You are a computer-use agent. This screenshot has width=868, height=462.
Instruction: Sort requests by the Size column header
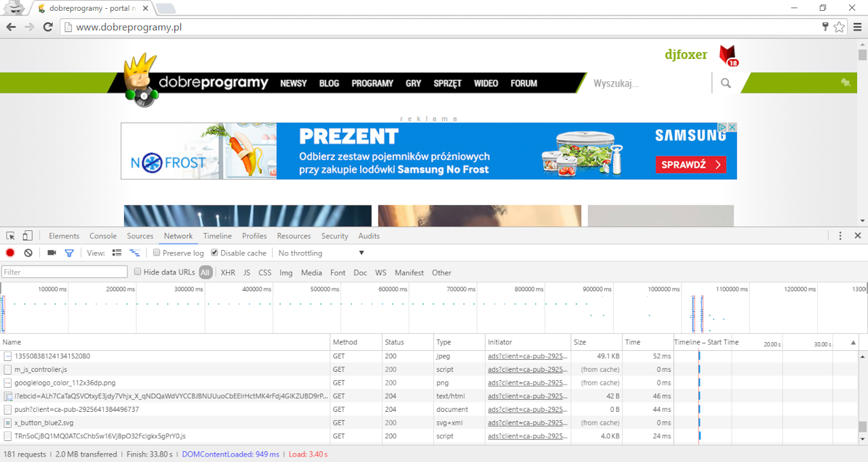pyautogui.click(x=597, y=342)
